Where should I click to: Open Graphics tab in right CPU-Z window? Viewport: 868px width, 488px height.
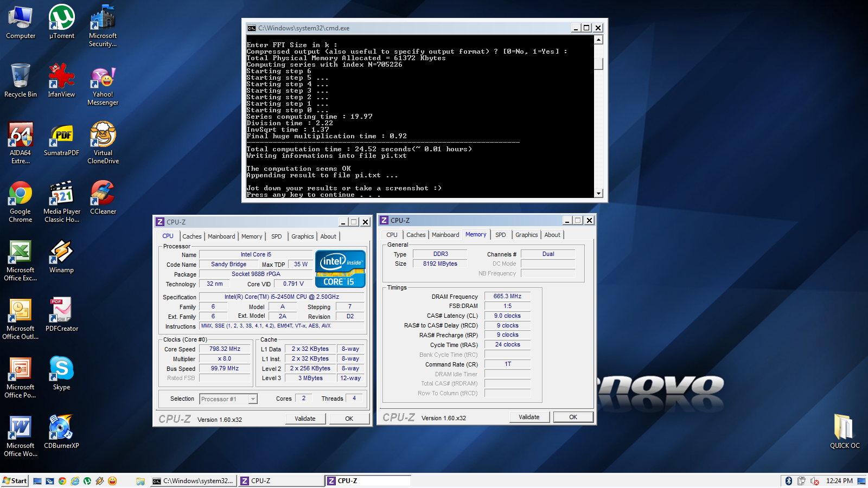coord(527,235)
